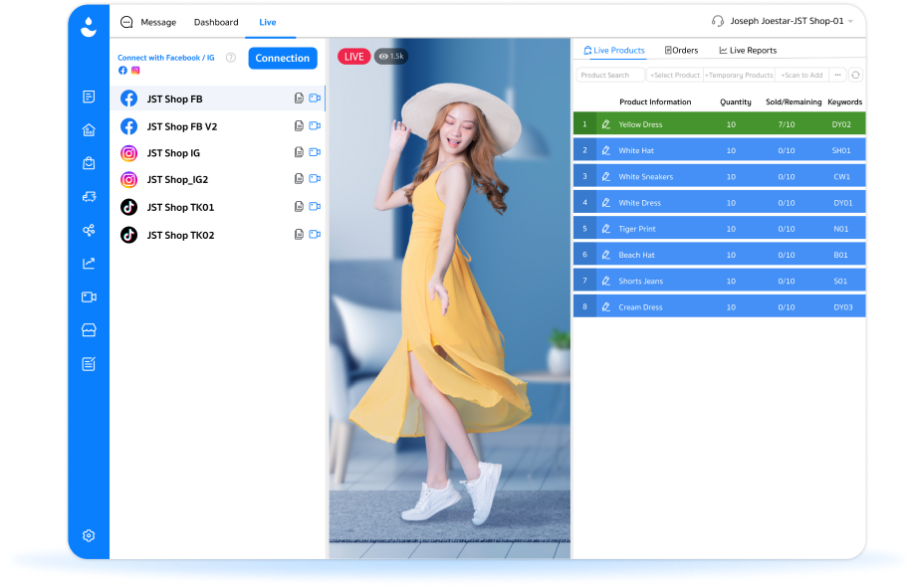Click the Keywords column header
The width and height of the screenshot is (915, 588).
[844, 101]
